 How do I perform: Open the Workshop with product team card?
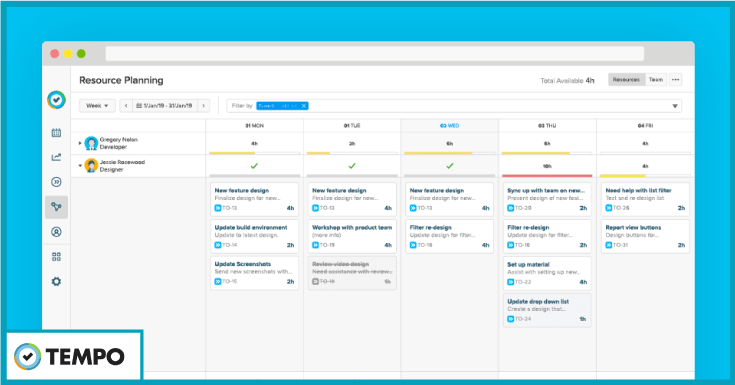click(352, 236)
